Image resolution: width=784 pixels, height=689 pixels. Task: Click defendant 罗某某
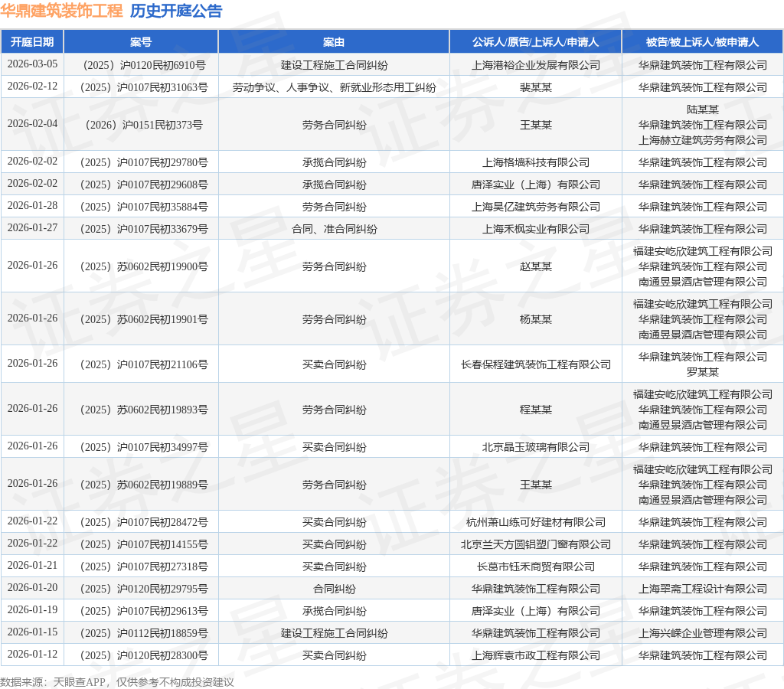click(703, 371)
